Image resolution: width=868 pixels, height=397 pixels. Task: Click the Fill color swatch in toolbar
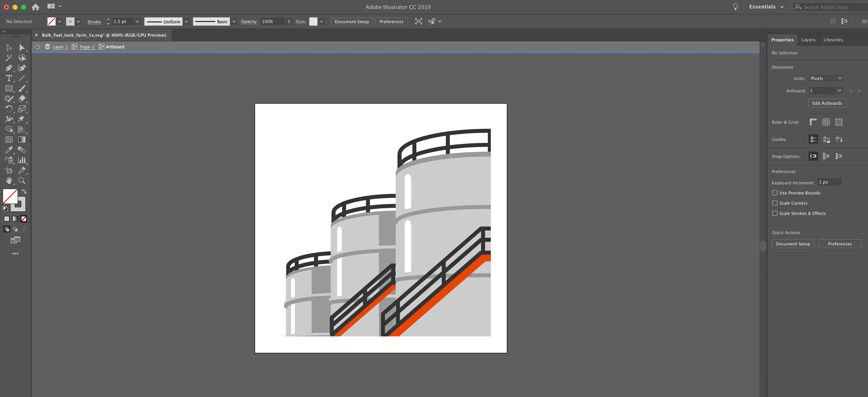pyautogui.click(x=10, y=196)
